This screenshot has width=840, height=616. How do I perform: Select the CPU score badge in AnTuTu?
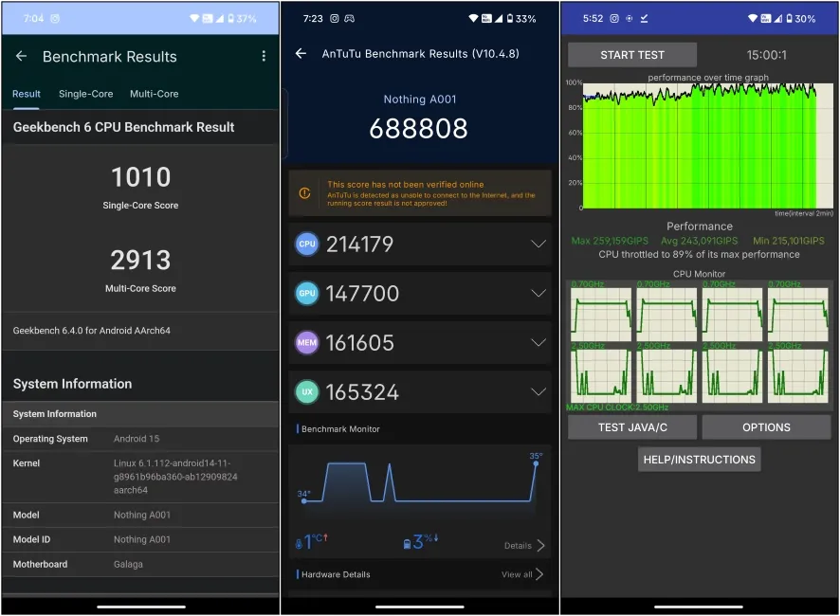[306, 244]
